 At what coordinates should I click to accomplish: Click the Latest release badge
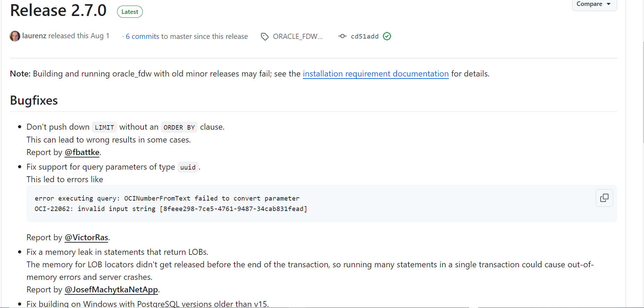[x=130, y=12]
